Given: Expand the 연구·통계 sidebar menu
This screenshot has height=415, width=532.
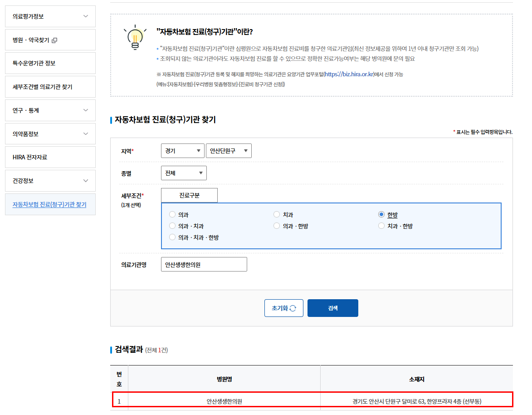Looking at the screenshot, I should coord(50,110).
